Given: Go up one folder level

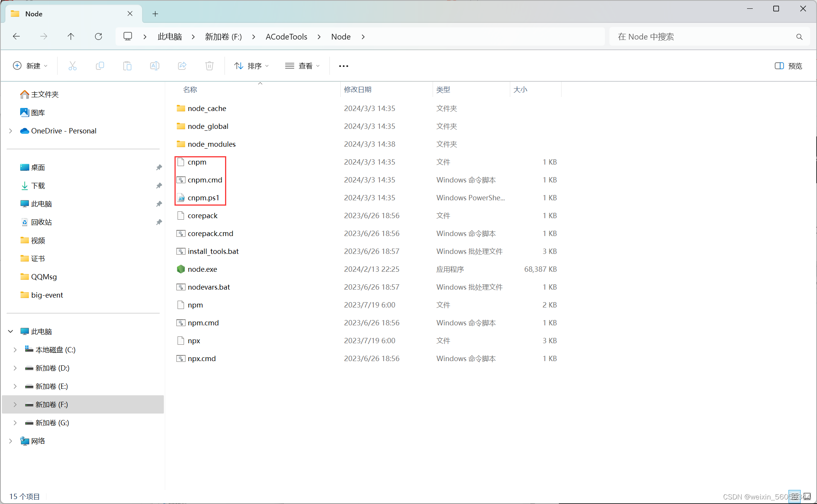Looking at the screenshot, I should point(71,36).
